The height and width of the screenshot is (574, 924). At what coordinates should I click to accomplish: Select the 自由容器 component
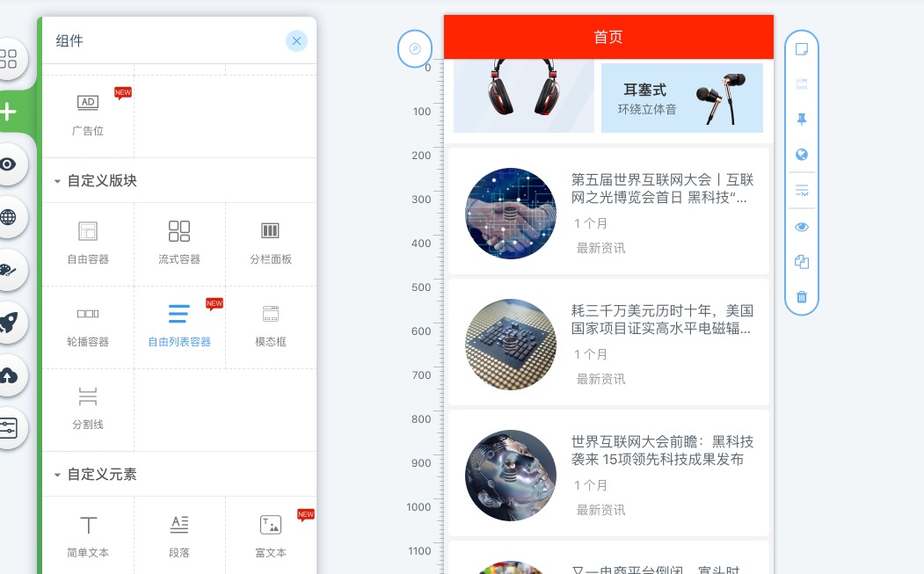[x=88, y=243]
